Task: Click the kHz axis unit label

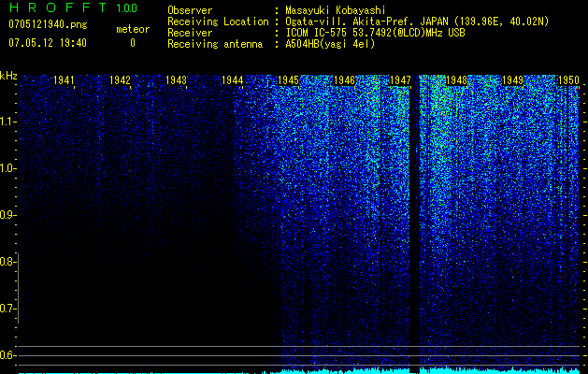Action: 8,76
